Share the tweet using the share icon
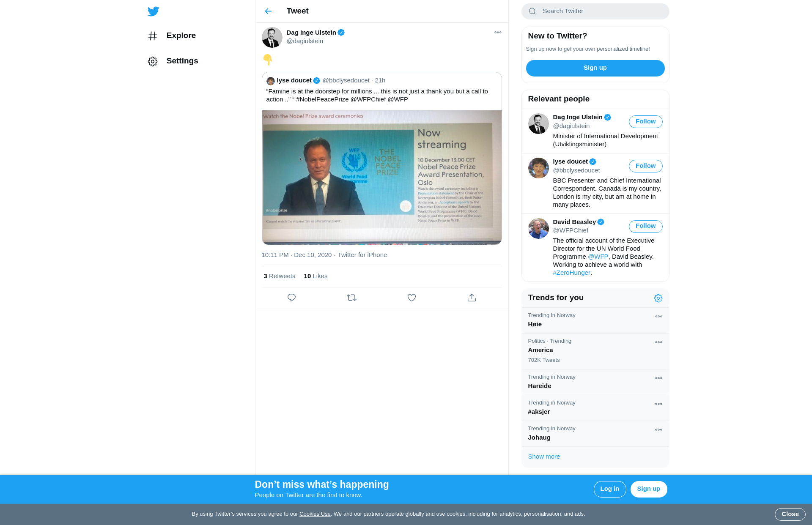Image resolution: width=812 pixels, height=525 pixels. coord(472,298)
